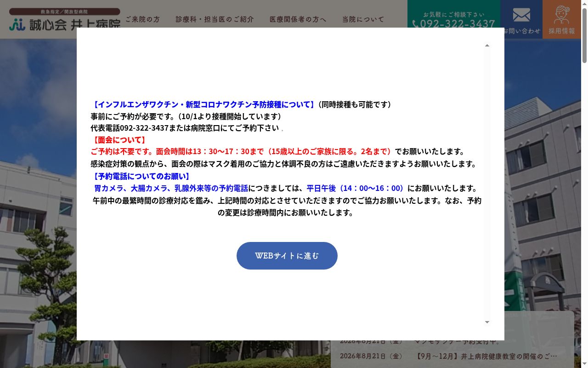Click the popup's scroll-down arrow
Screen dimensions: 588x368
click(x=487, y=322)
